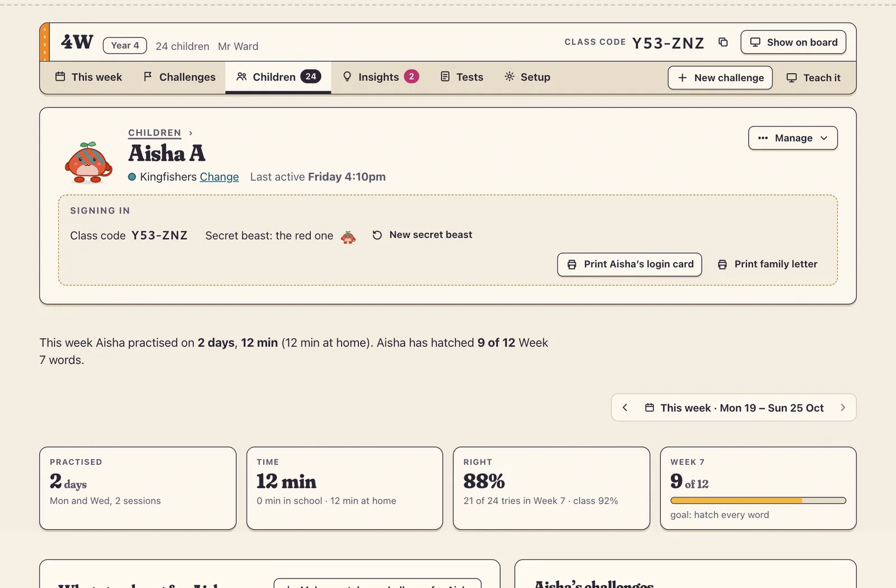Generate a new secret beast

coord(422,235)
